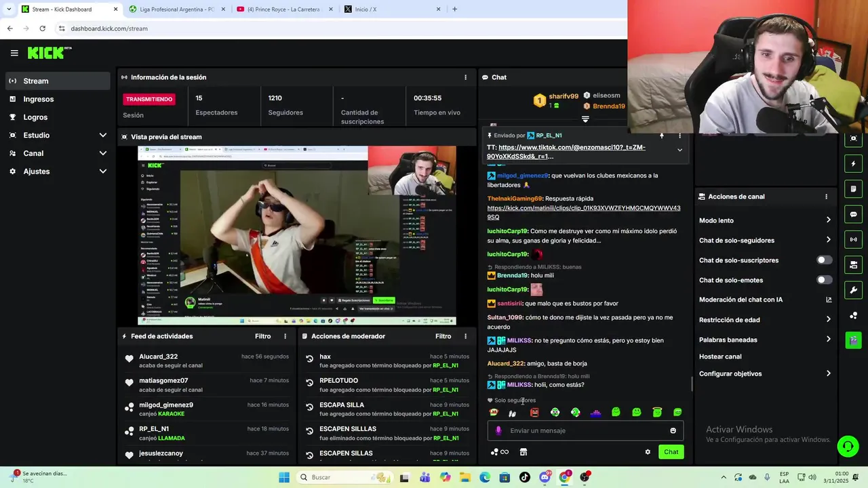This screenshot has height=488, width=868.
Task: Click the KICK logo
Action: pyautogui.click(x=49, y=53)
